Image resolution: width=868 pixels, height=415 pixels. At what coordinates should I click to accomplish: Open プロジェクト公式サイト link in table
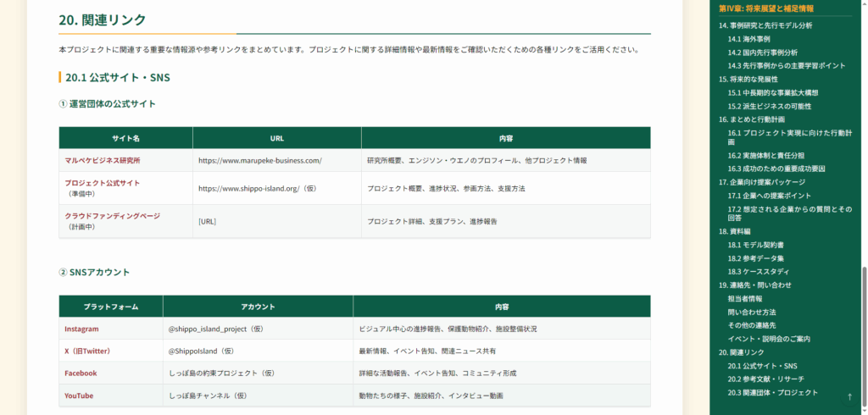pos(103,183)
